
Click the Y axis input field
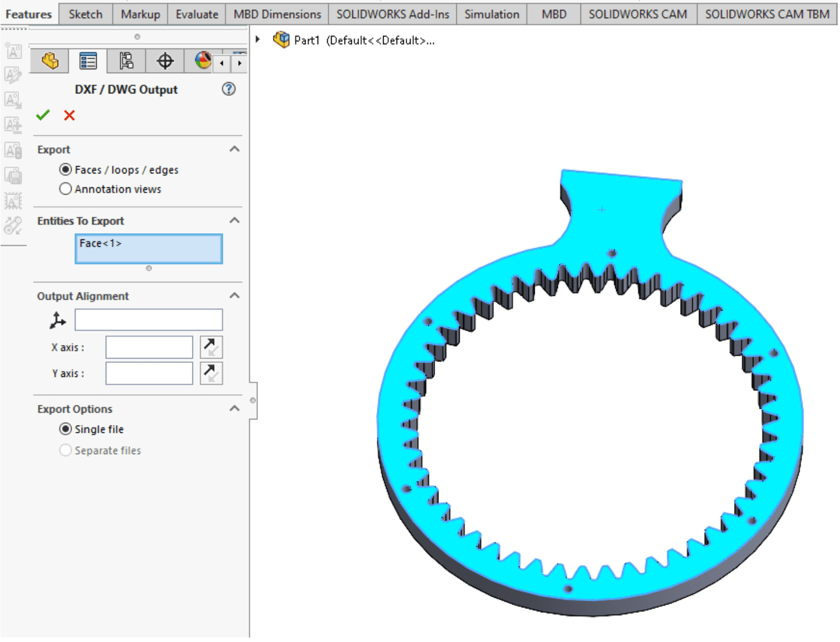[149, 373]
